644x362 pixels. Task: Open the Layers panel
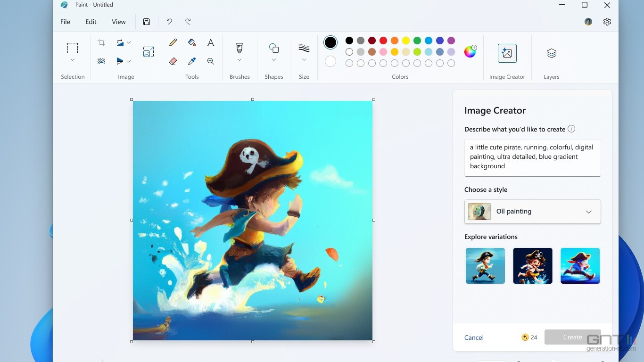(x=551, y=53)
